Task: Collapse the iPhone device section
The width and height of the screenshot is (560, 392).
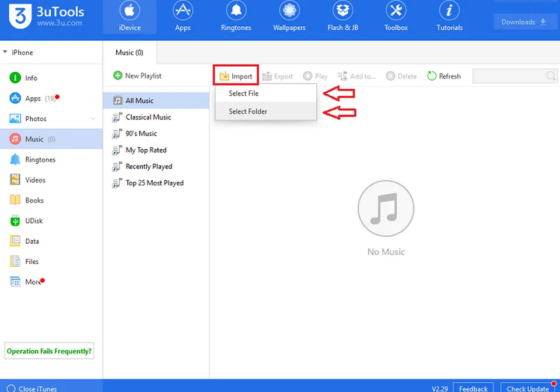Action: pyautogui.click(x=7, y=52)
